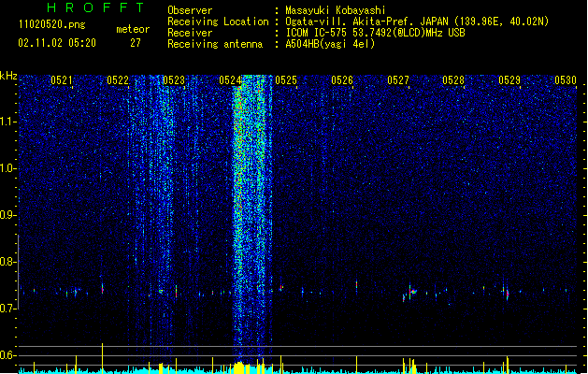
Task: Click the wide yellow power block below 0524
Action: coord(239,367)
